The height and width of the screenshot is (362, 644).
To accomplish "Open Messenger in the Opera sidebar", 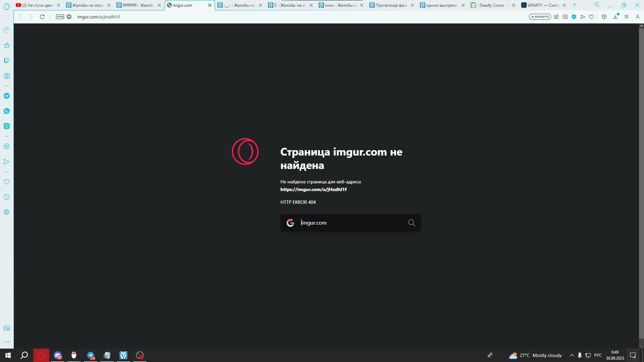I will tap(7, 96).
